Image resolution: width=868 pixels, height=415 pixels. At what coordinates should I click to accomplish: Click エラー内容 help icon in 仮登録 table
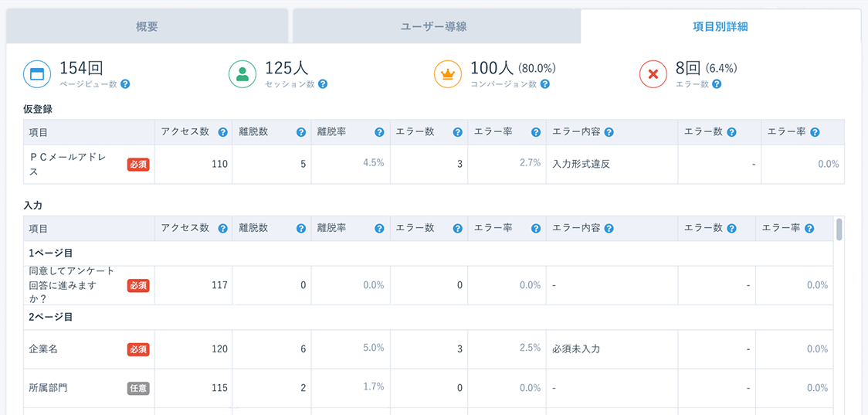click(609, 132)
